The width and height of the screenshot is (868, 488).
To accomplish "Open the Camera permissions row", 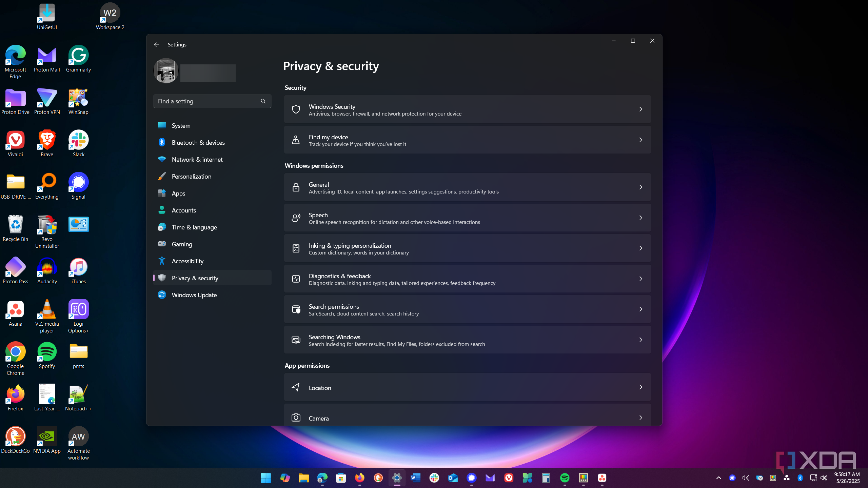I will tap(467, 415).
